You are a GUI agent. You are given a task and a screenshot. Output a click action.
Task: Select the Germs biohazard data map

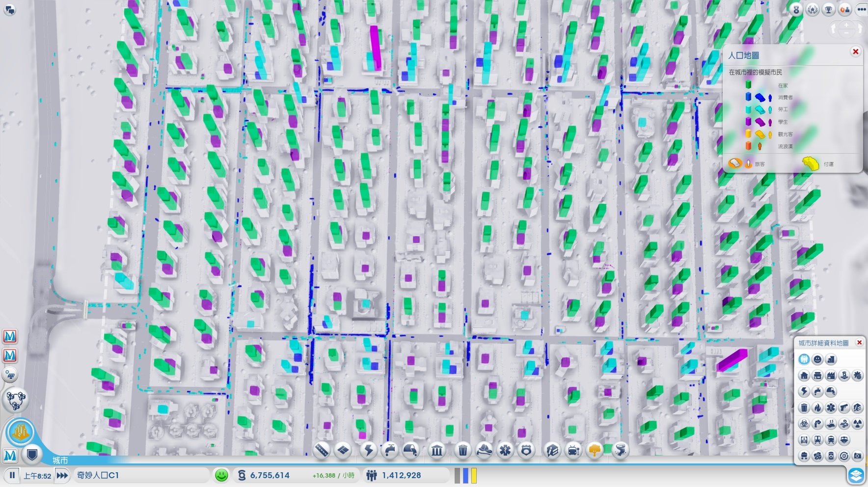(x=804, y=424)
